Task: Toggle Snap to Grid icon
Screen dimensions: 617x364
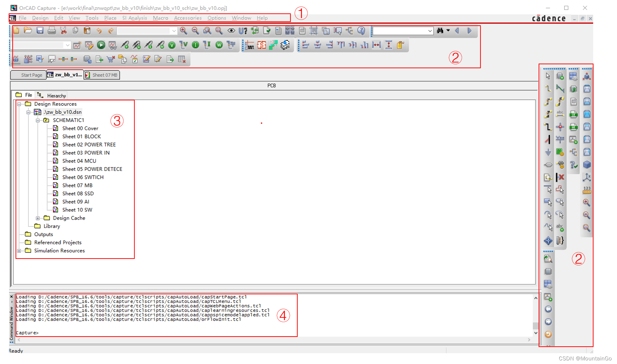Action: coord(314,31)
